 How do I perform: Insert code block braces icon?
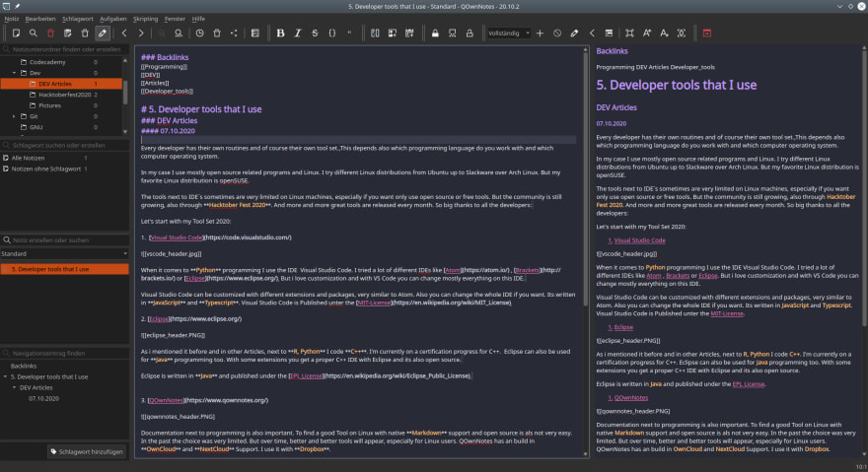click(x=332, y=34)
